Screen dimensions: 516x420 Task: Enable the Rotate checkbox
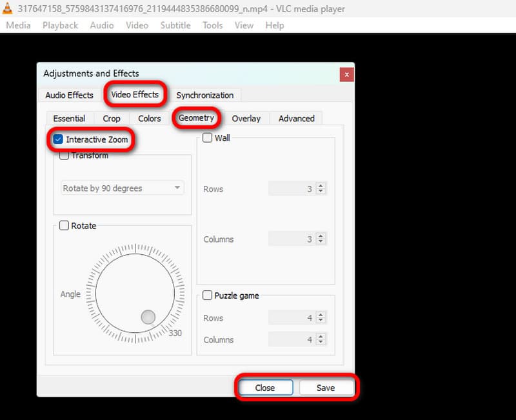[x=64, y=226]
